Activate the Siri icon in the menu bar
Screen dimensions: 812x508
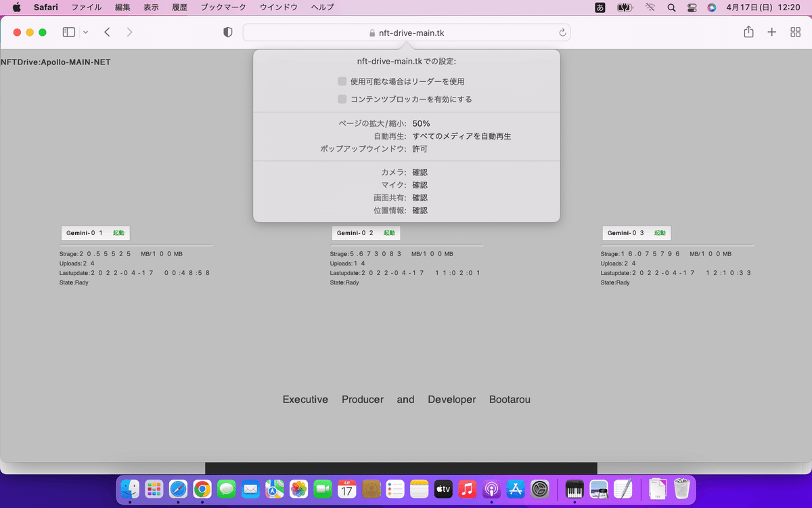711,7
